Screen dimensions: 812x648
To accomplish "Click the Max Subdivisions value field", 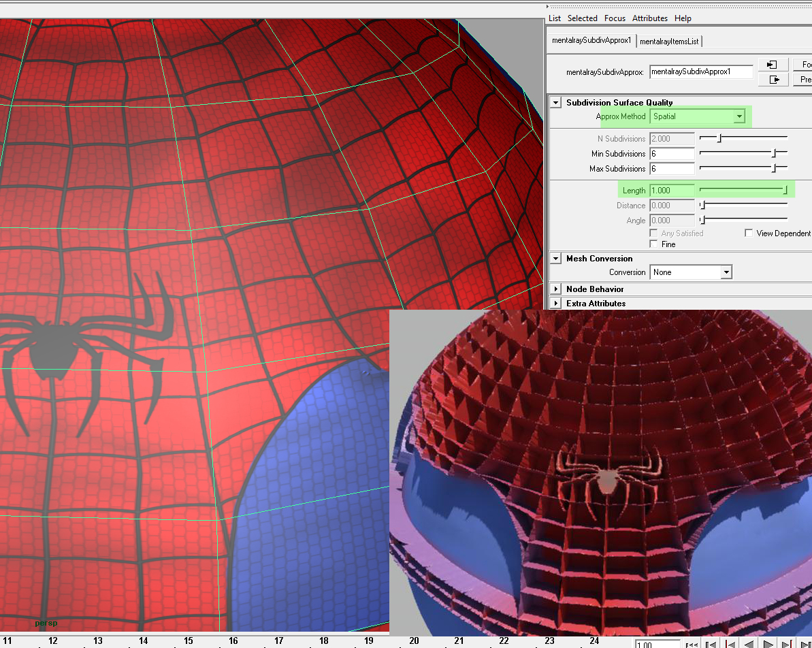I will 672,168.
